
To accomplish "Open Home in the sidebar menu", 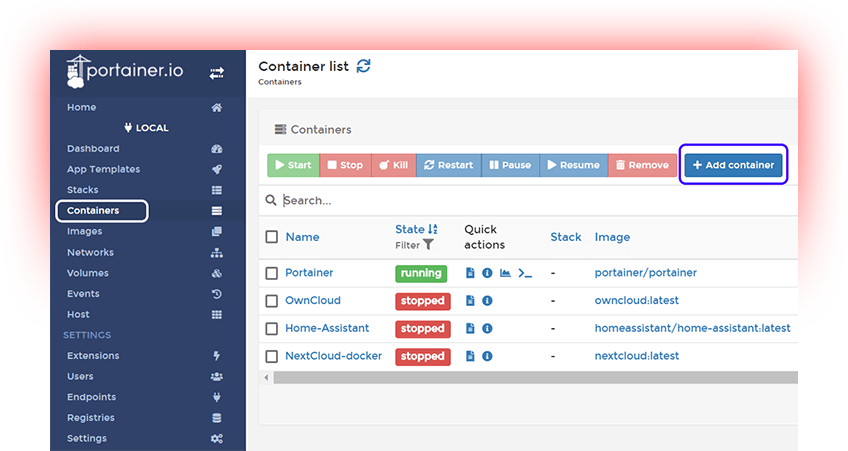I will (x=82, y=107).
